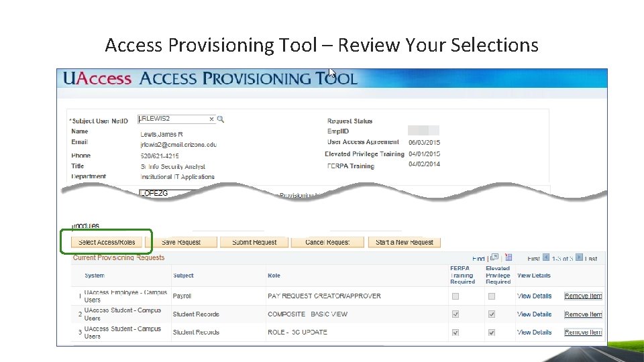View Details for COMPOSITE BASIC VIEW row

535,314
